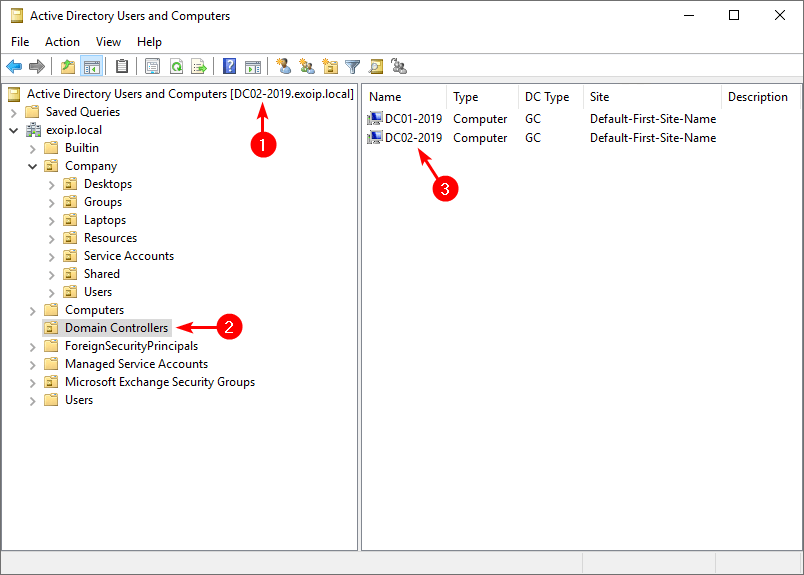Expand the Managed Service Accounts container
This screenshot has height=575, width=804.
[32, 365]
